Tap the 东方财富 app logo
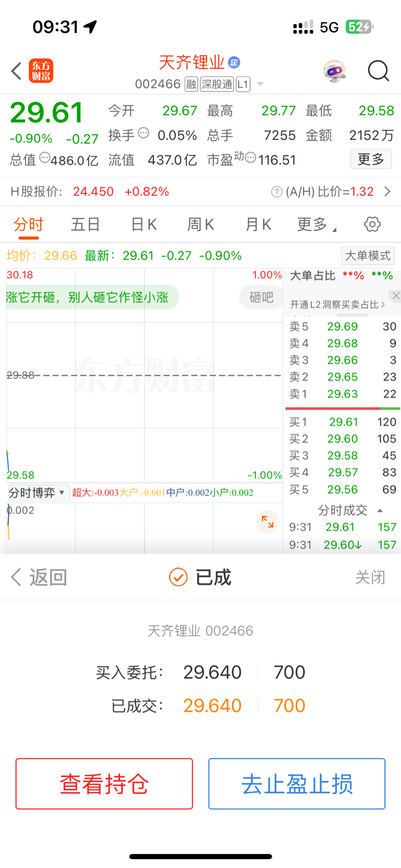This screenshot has width=401, height=868. click(x=41, y=71)
